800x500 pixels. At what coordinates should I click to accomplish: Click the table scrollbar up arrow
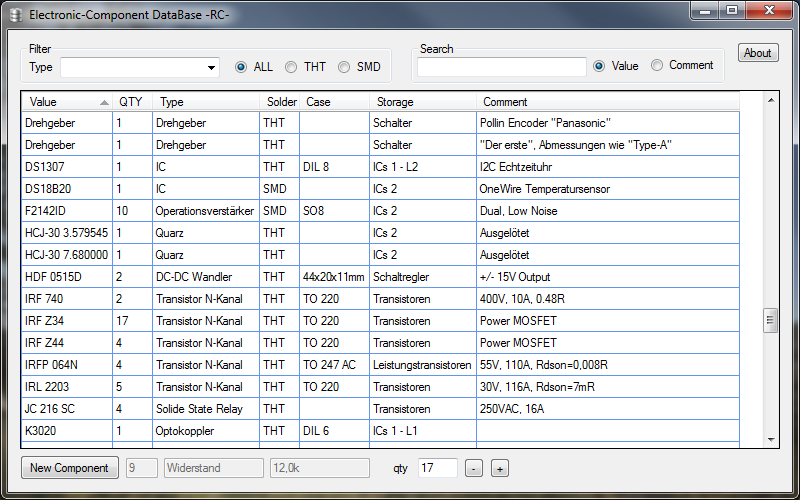(x=771, y=101)
